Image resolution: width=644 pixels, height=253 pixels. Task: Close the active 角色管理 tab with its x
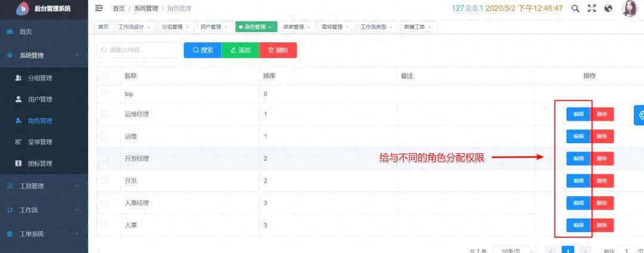point(270,27)
